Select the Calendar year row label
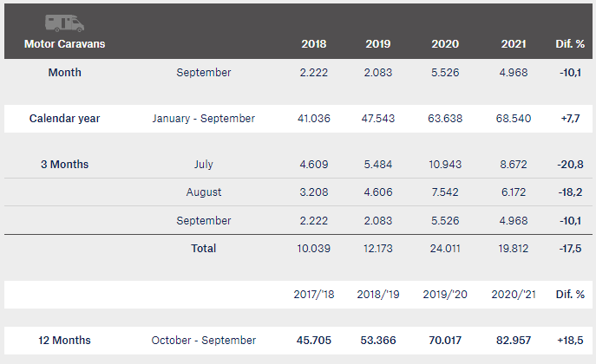The height and width of the screenshot is (364, 596). [x=64, y=119]
